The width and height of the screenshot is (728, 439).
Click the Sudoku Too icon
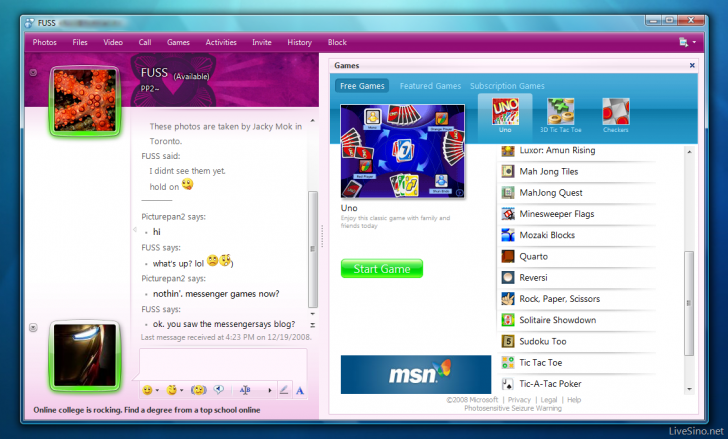click(x=508, y=342)
